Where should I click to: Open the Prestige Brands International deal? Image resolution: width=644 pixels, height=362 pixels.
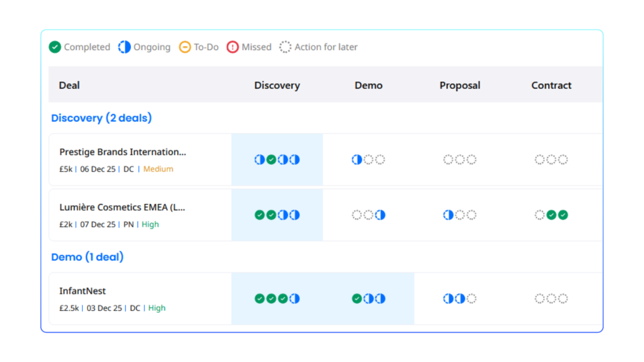122,152
